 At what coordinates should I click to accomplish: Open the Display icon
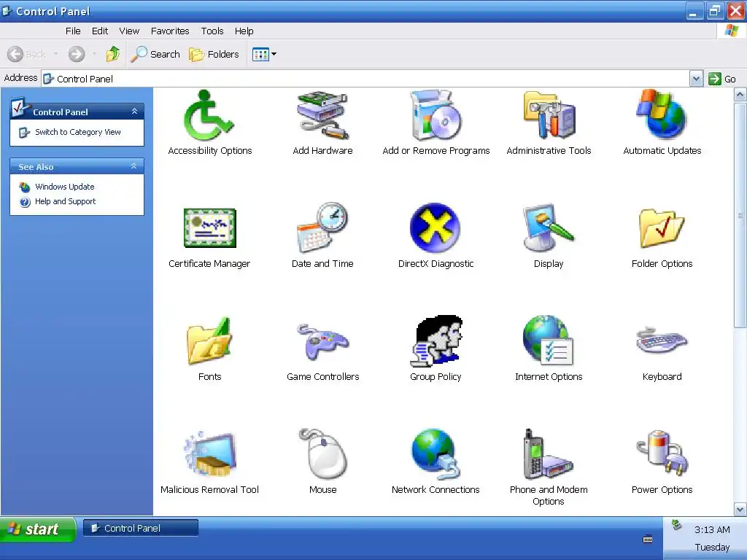(x=549, y=228)
